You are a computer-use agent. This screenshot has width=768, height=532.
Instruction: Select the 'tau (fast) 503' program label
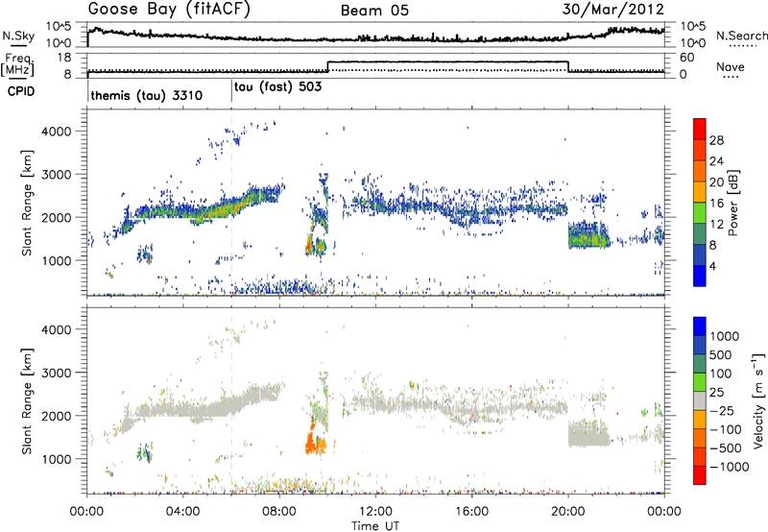277,86
